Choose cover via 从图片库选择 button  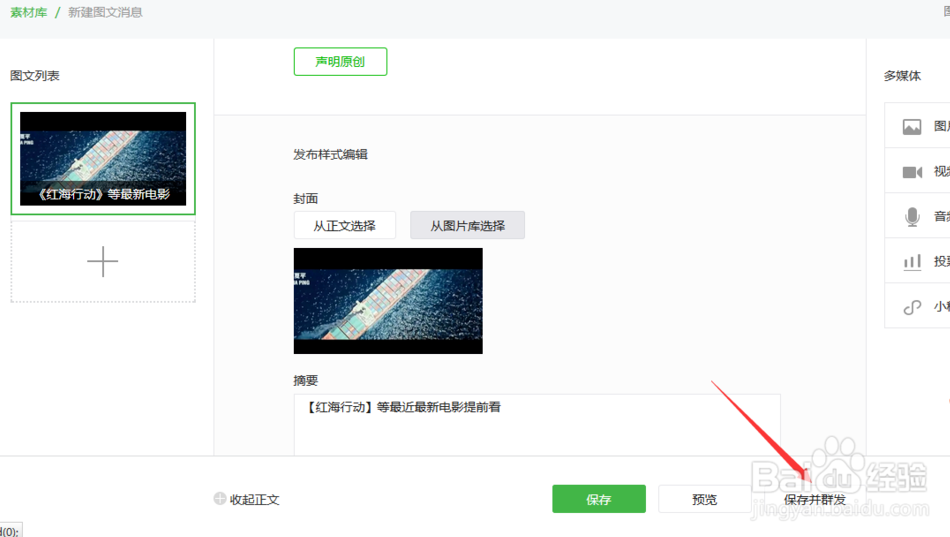click(467, 225)
